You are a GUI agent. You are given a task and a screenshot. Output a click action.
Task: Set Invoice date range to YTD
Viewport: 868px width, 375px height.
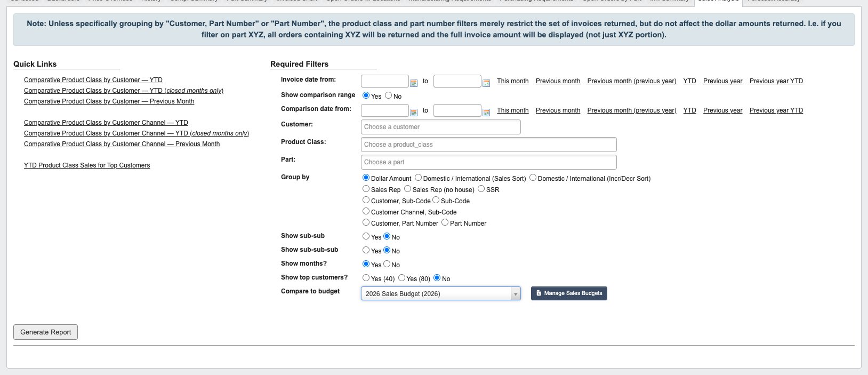690,81
